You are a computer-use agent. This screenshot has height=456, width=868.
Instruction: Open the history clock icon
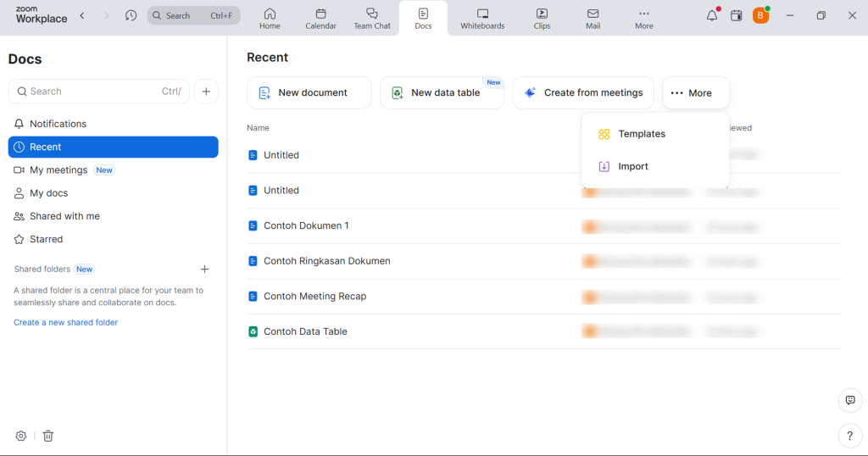tap(131, 15)
